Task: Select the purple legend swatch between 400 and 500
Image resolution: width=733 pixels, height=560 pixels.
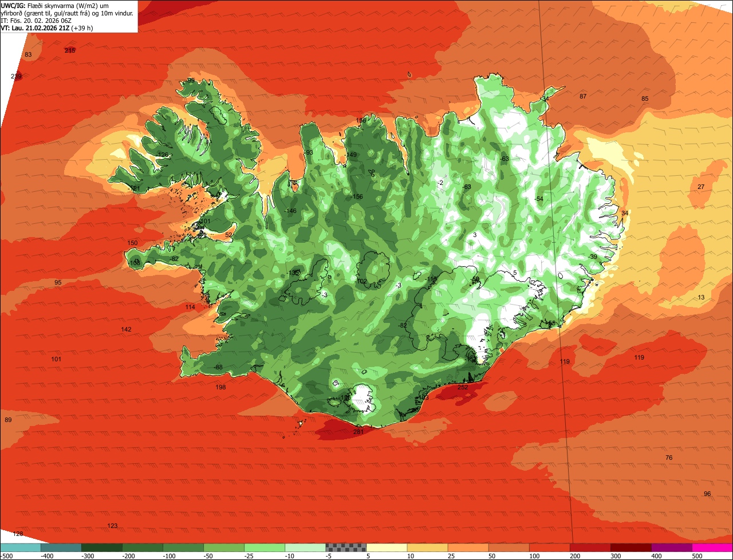Action: pyautogui.click(x=672, y=547)
